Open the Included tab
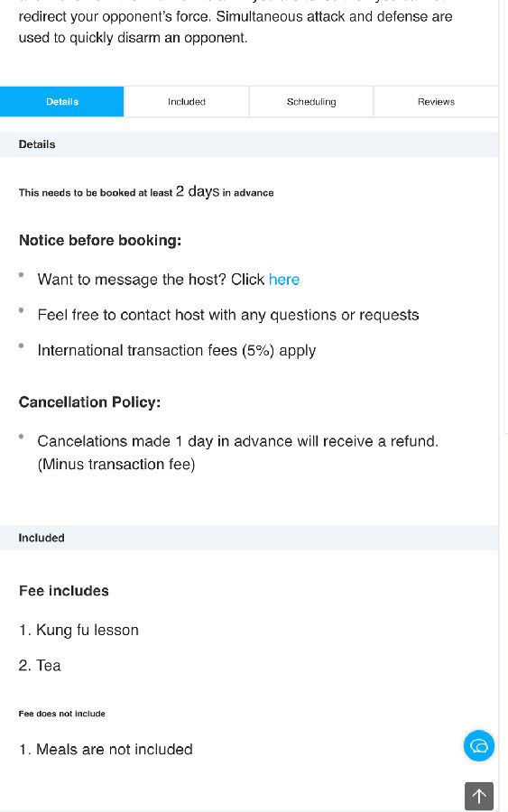 pos(187,101)
